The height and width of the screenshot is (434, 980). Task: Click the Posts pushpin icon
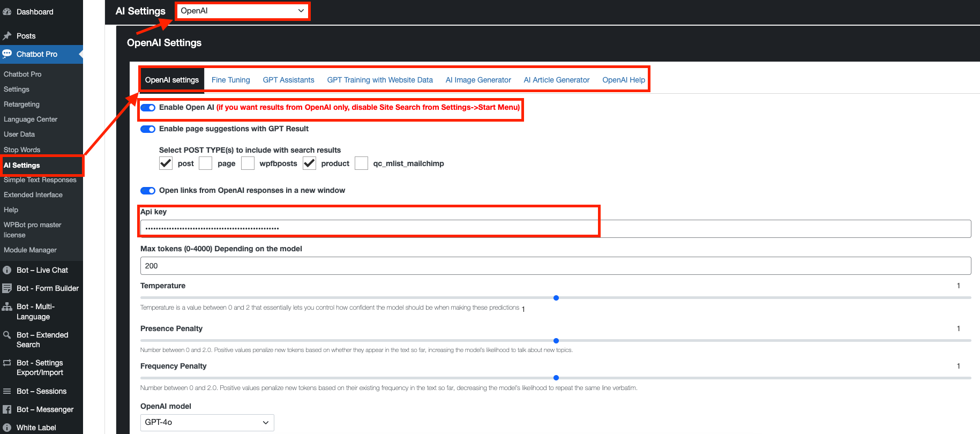click(x=7, y=36)
